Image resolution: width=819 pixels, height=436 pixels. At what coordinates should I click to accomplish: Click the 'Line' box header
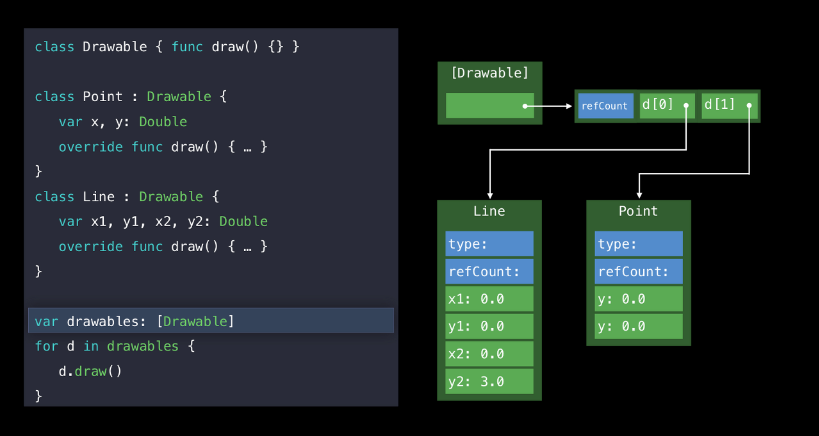tap(489, 211)
